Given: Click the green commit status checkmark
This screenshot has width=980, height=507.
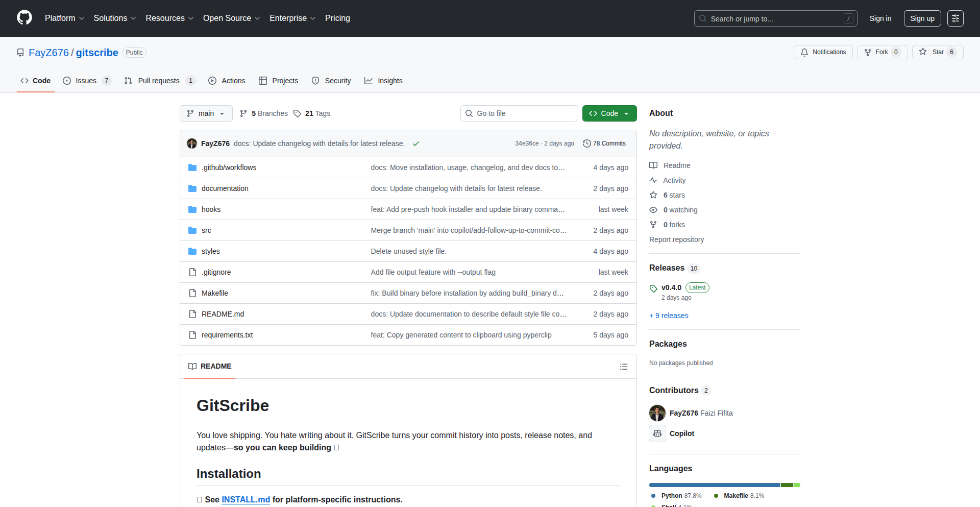Looking at the screenshot, I should tap(416, 143).
